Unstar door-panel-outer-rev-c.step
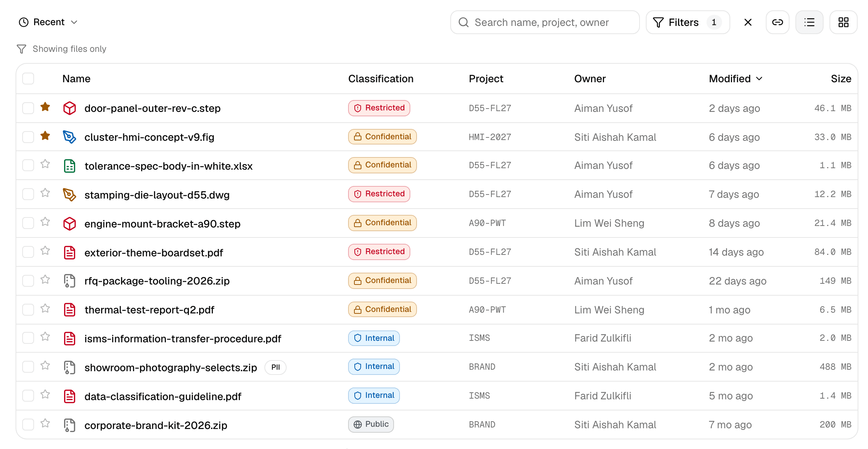Screen dimensions: 868x449 [x=45, y=107]
